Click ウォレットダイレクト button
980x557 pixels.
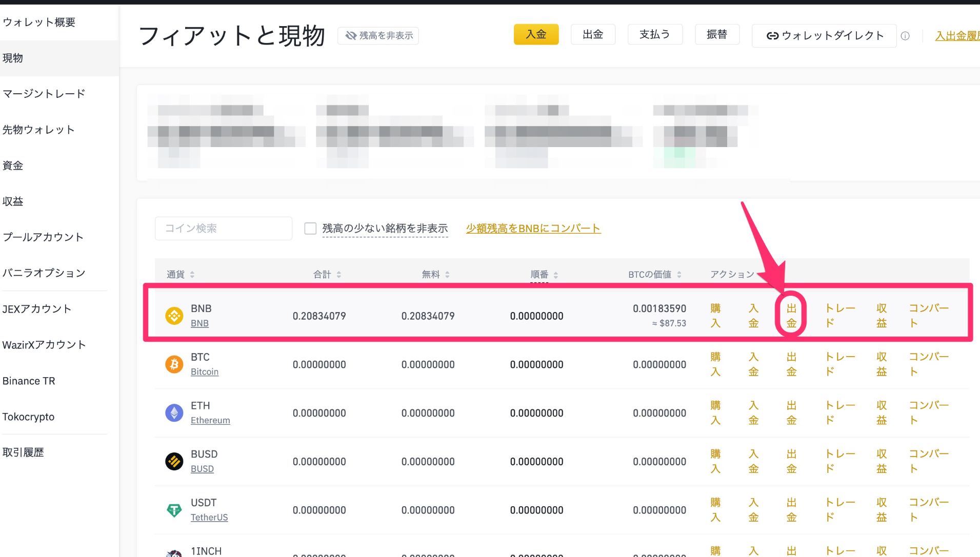[824, 35]
